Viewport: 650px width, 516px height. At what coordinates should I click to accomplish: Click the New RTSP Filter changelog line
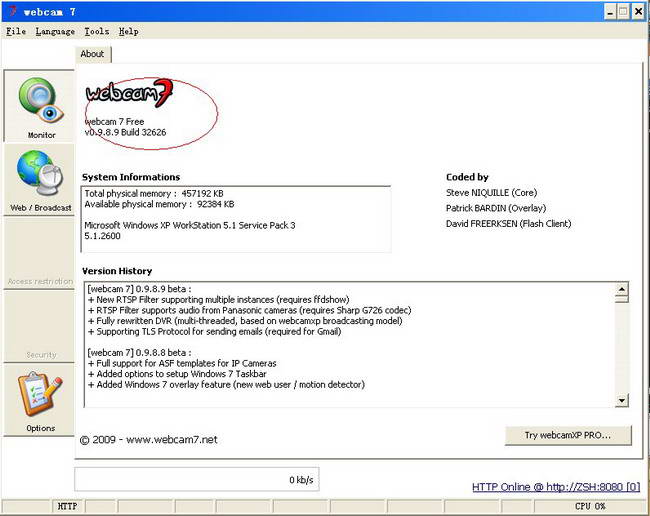pyautogui.click(x=219, y=300)
